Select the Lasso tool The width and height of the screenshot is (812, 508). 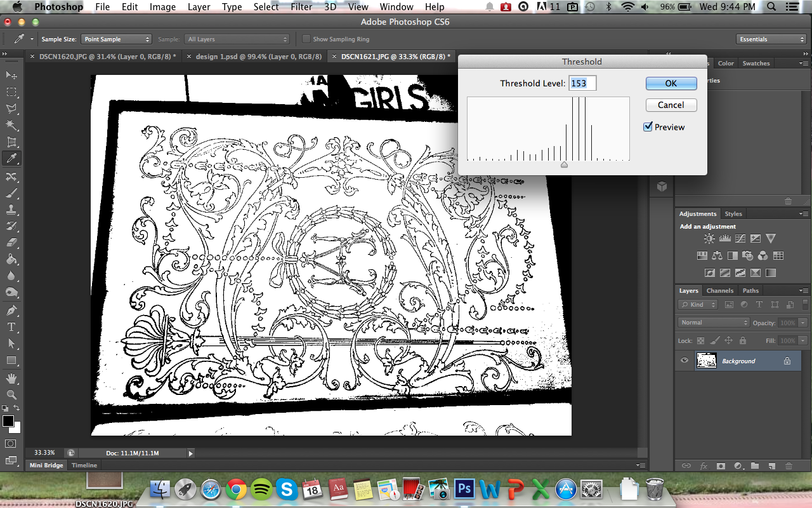tap(11, 109)
